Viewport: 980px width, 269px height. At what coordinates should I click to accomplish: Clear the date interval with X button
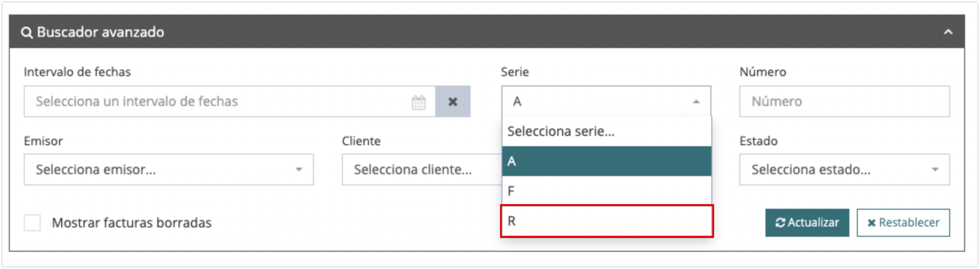coord(453,102)
